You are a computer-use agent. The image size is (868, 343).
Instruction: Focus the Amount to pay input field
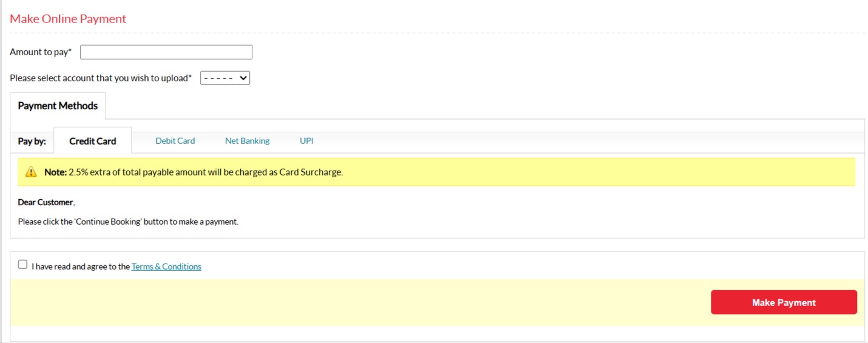(166, 52)
